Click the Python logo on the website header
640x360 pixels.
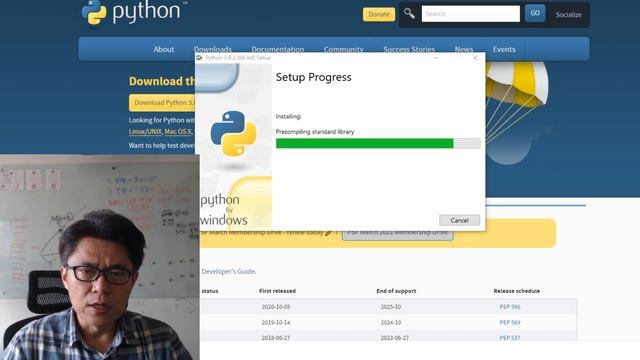pyautogui.click(x=133, y=12)
